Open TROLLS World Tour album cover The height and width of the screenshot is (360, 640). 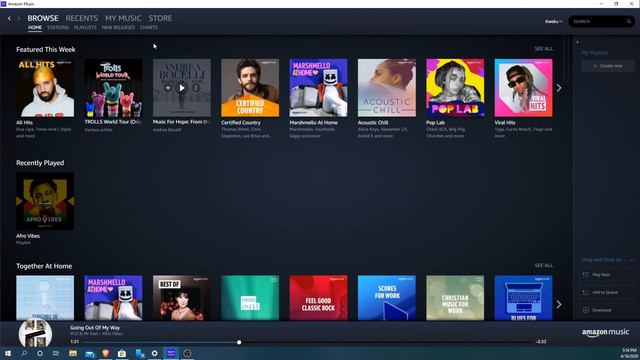click(x=113, y=88)
